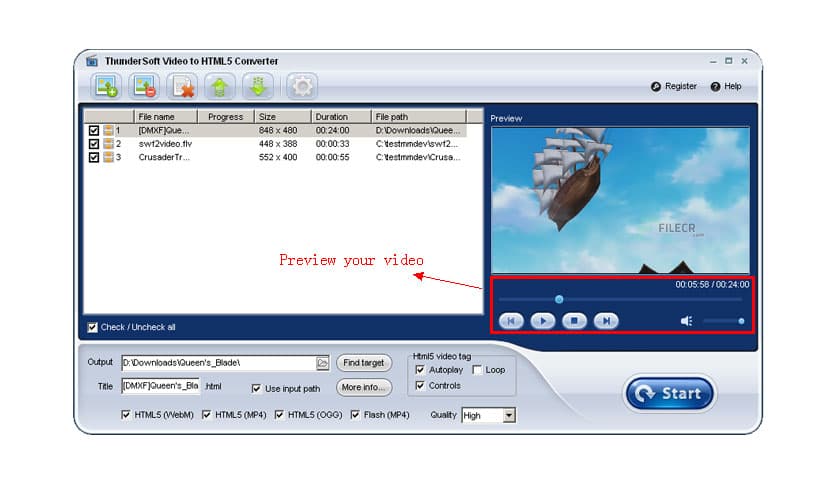Toggle the Use input path checkbox

pyautogui.click(x=256, y=389)
